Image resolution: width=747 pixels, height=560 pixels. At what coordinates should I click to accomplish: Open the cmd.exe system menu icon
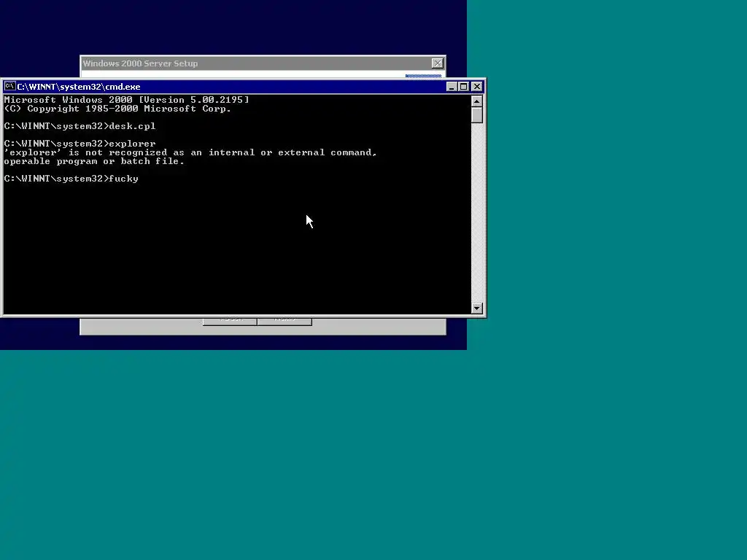tap(9, 86)
